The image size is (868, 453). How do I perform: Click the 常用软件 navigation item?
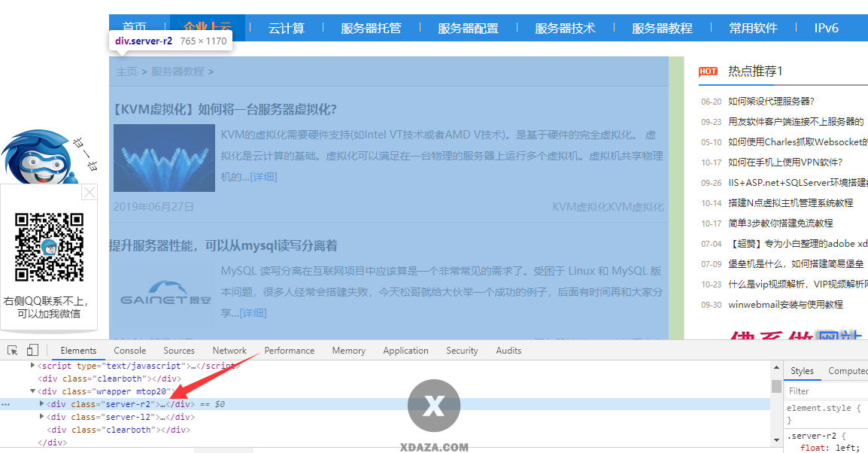coord(754,29)
